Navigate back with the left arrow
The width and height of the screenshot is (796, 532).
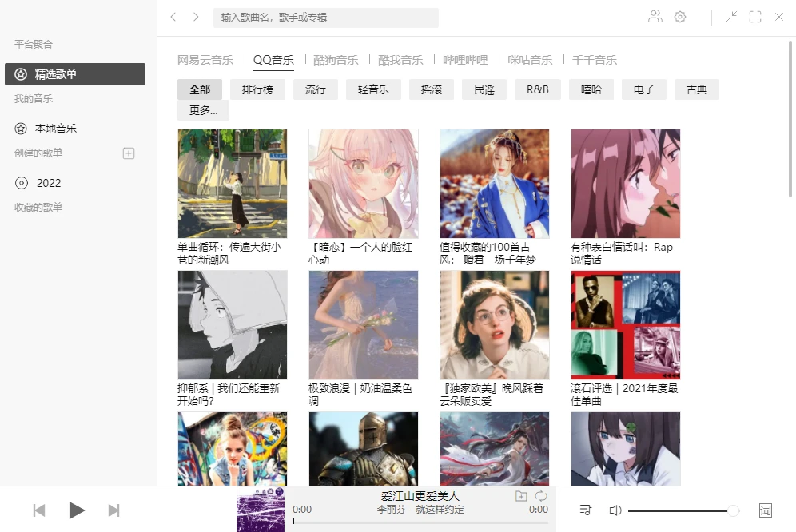[x=173, y=17]
